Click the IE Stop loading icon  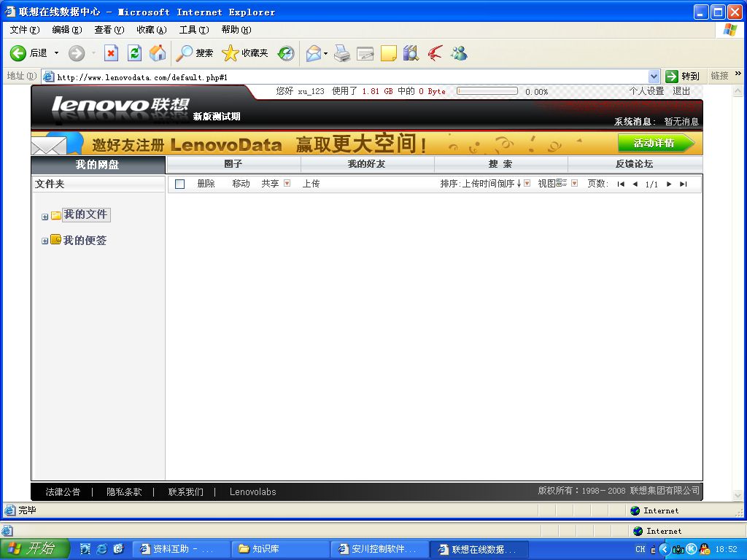(111, 53)
